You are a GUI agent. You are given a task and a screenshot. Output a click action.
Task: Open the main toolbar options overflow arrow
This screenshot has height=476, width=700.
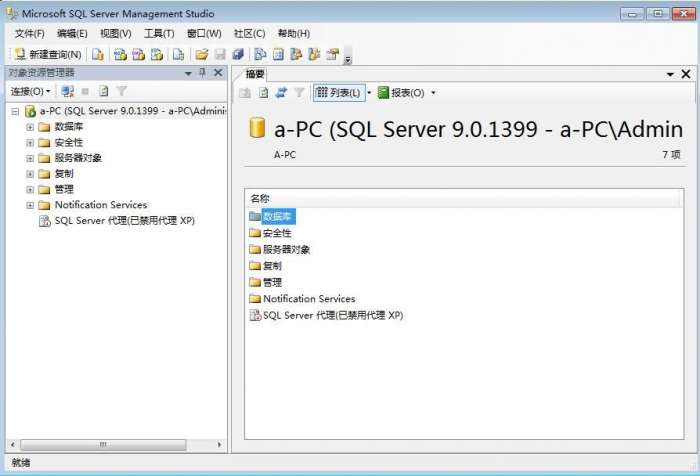(348, 56)
